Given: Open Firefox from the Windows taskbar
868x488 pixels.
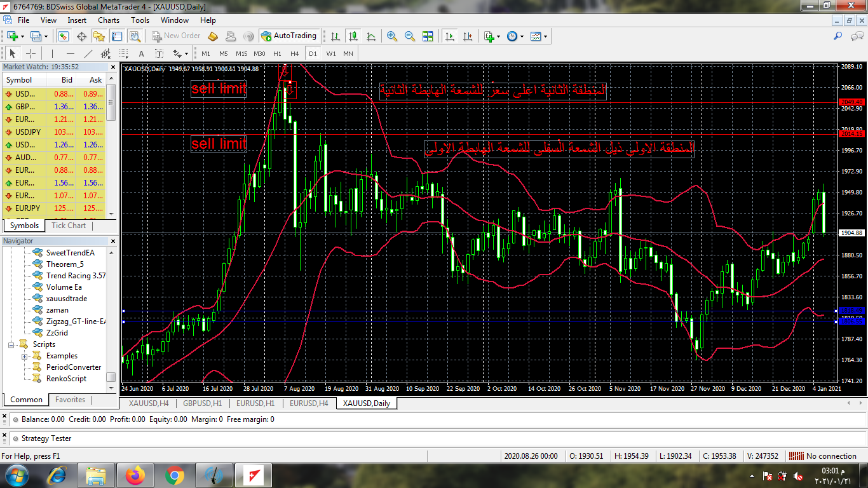Looking at the screenshot, I should pos(135,475).
